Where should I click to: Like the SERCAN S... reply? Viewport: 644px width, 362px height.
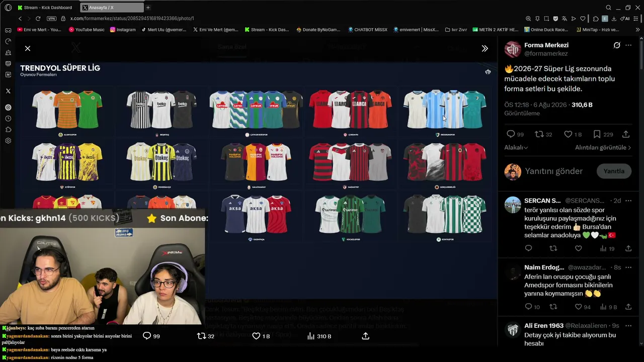click(x=579, y=248)
